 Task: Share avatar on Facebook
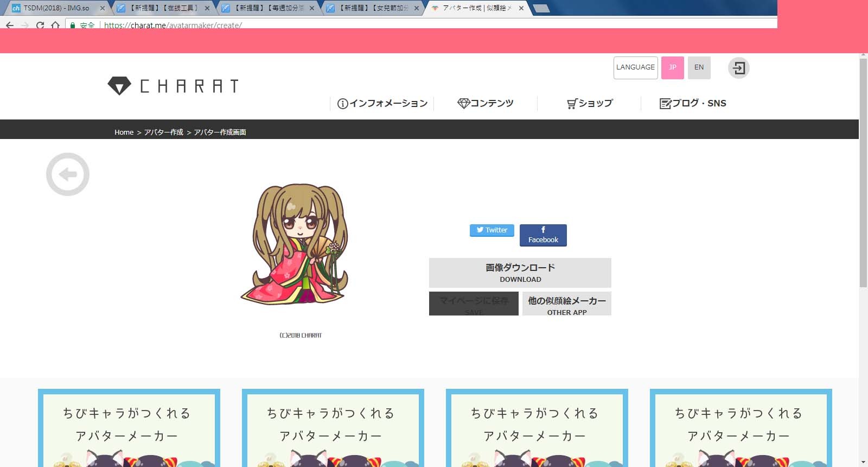543,235
